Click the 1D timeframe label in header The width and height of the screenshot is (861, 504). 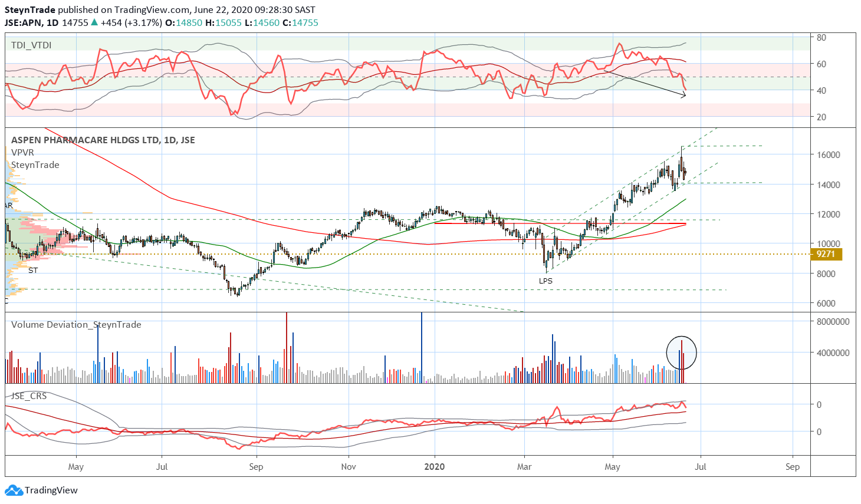coord(52,23)
